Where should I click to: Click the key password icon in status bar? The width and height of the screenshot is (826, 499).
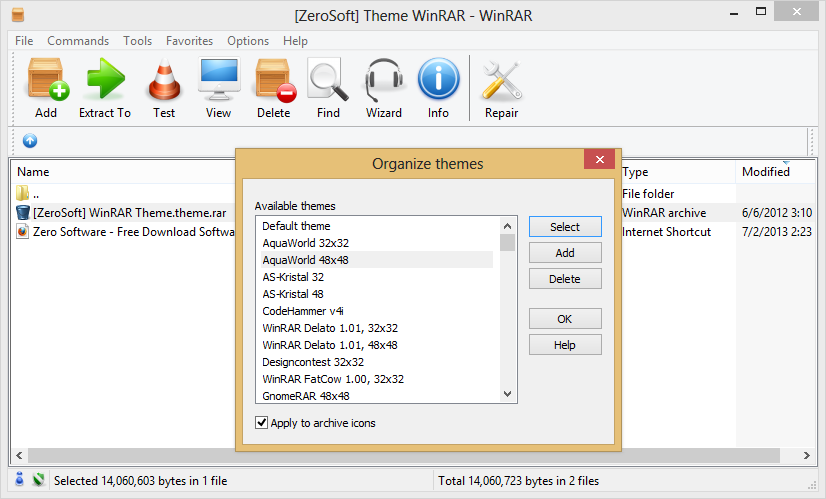[38, 480]
